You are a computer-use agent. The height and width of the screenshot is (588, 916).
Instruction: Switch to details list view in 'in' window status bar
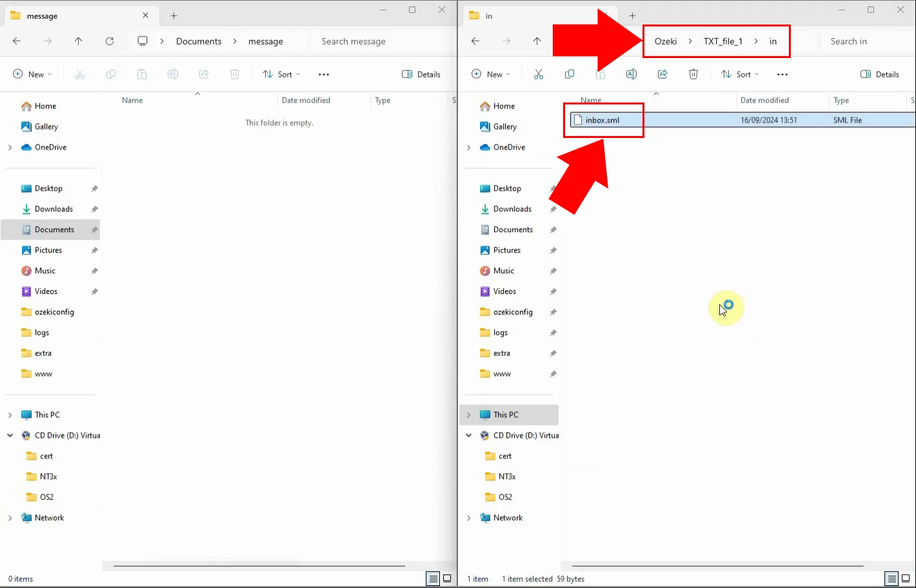coord(891,579)
